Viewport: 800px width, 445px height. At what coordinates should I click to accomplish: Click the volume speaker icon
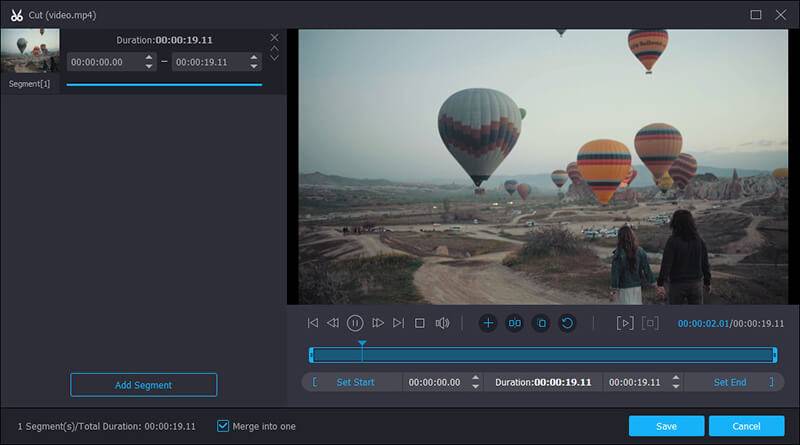click(442, 323)
